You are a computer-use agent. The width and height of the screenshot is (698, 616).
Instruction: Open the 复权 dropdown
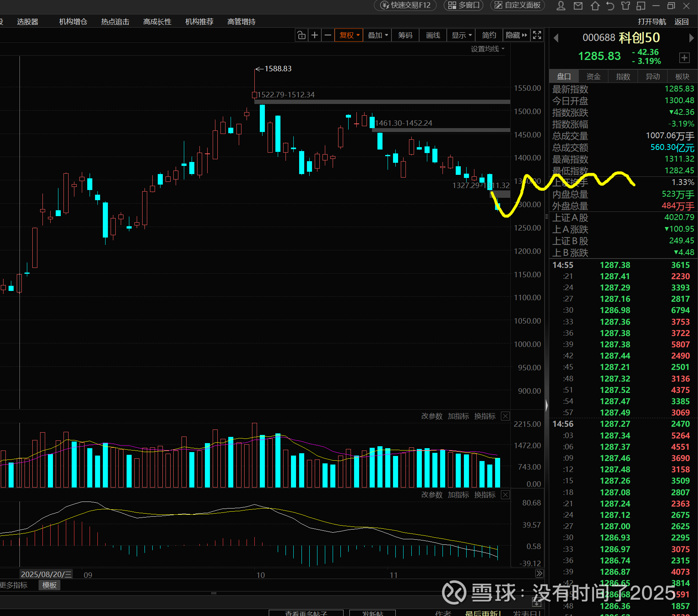click(x=349, y=35)
